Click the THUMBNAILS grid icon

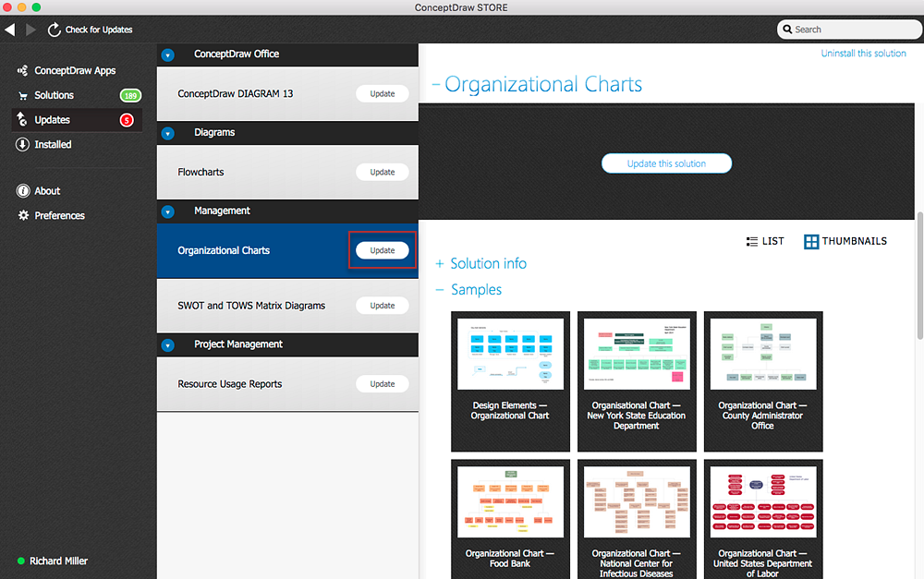click(811, 242)
